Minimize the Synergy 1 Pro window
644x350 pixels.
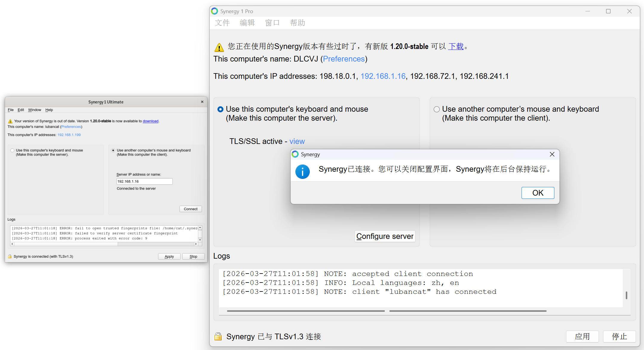pos(588,11)
